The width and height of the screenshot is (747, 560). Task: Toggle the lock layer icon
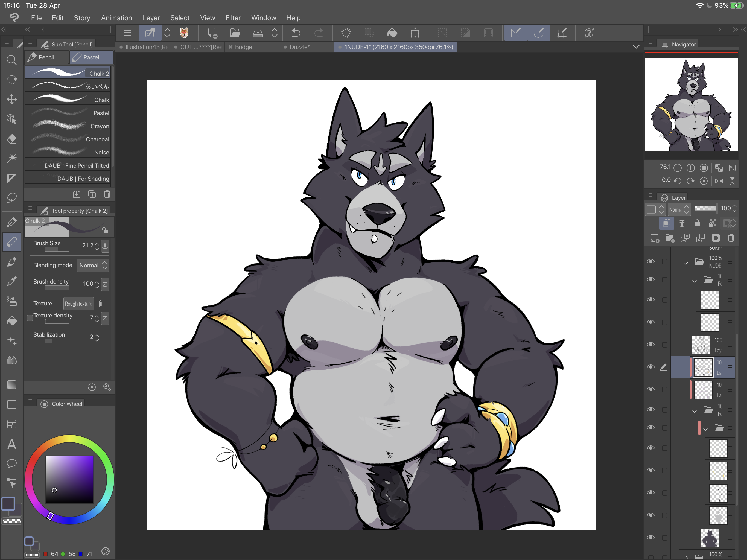697,223
